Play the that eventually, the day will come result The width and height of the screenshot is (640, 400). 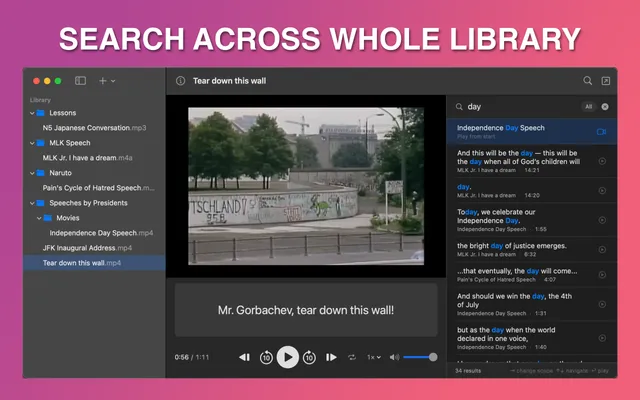pos(602,275)
